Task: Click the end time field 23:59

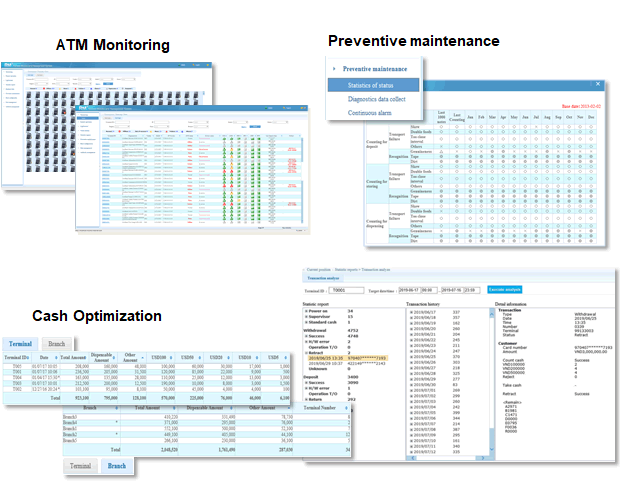Action: click(472, 290)
